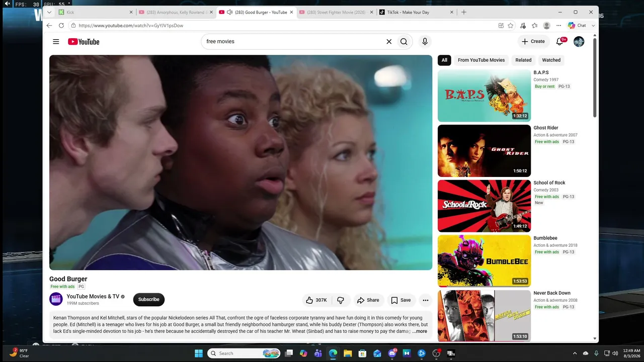Expand the Copilot Chat sidebar chevron

point(594,26)
